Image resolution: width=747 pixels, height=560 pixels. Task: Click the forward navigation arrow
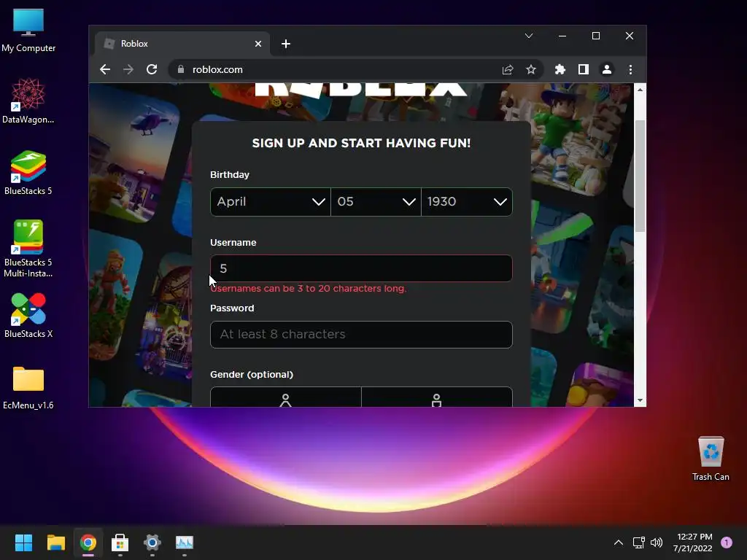tap(128, 69)
